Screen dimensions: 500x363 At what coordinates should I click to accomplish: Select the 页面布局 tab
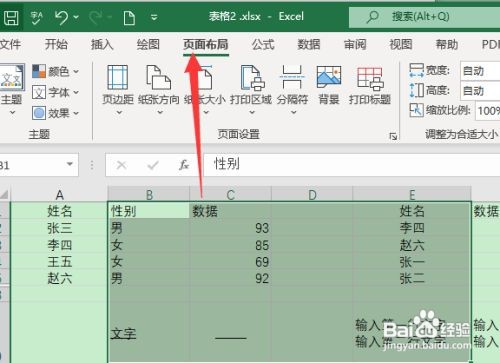click(x=206, y=44)
